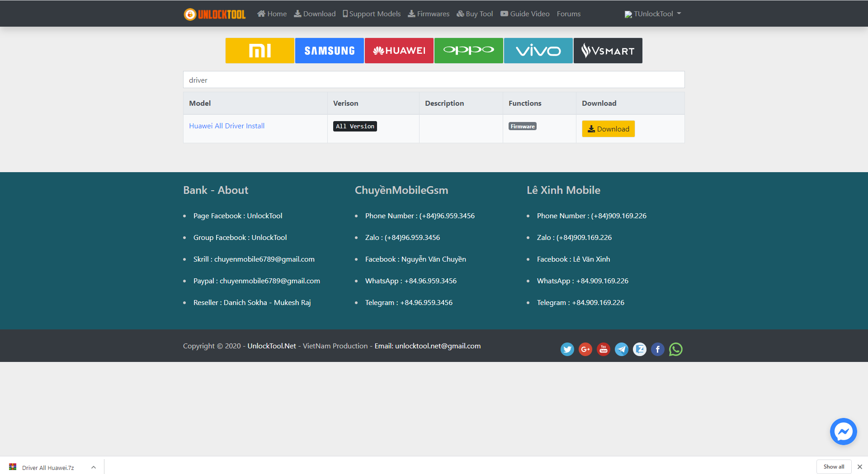Open Support Models page

(x=372, y=14)
